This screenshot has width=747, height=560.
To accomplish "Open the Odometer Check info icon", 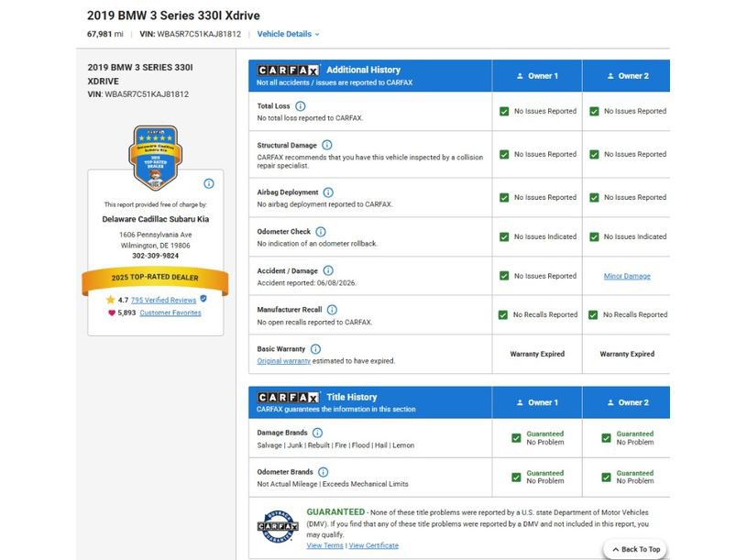I will [321, 232].
